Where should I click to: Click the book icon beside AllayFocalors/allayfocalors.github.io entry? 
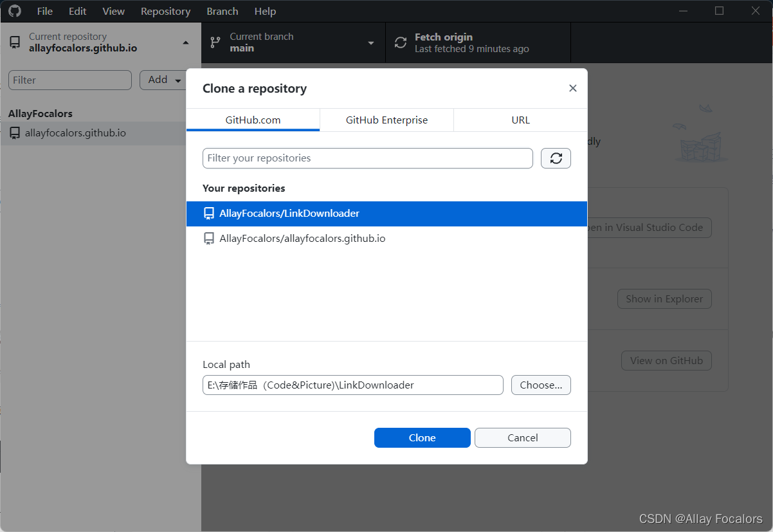pyautogui.click(x=208, y=238)
